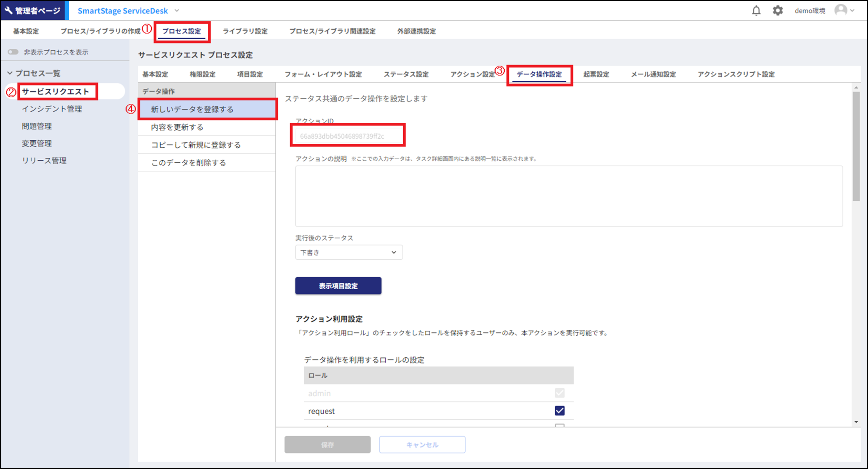Click the 管理者ページ wrench icon
Image resolution: width=868 pixels, height=469 pixels.
click(9, 10)
